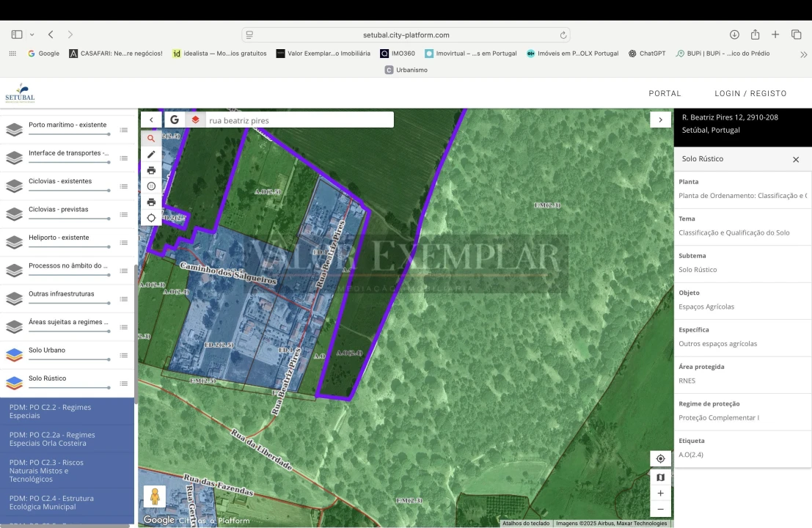Screen dimensions: 812x528
Task: Collapse the left layers panel with chevron
Action: coord(151,120)
